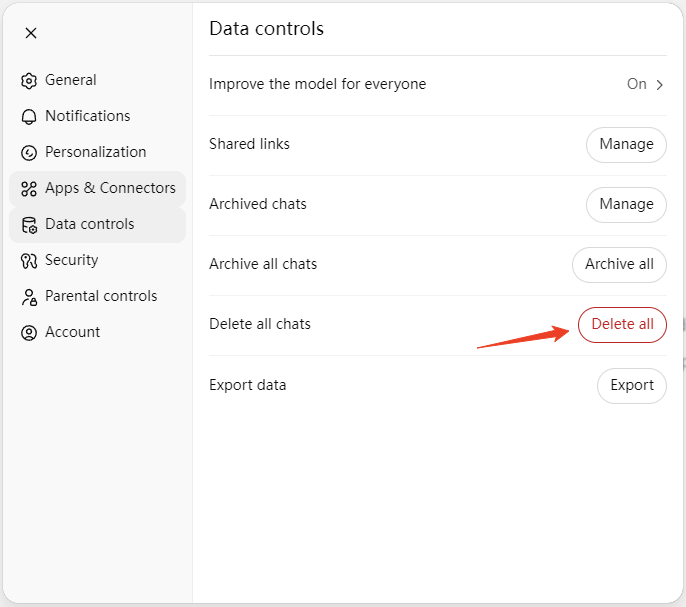Toggle the 'On' model improvement setting
The width and height of the screenshot is (686, 607).
(636, 84)
